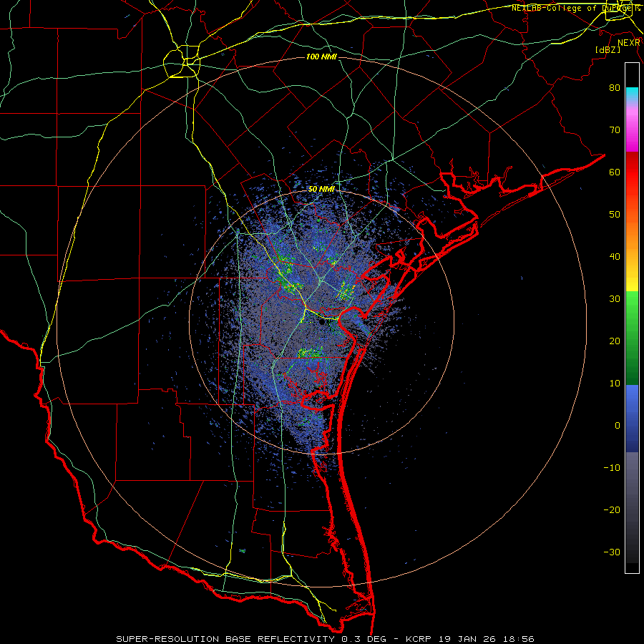
Task: Click the 0 value on dBZ scale
Action: point(618,426)
